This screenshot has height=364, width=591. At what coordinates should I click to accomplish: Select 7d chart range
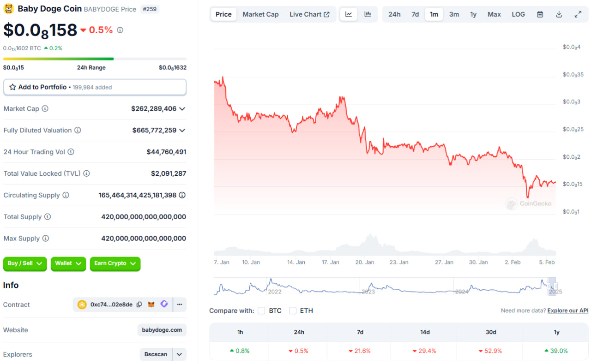click(415, 14)
